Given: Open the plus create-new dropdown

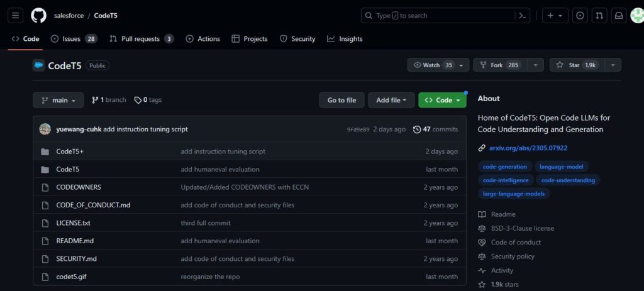Looking at the screenshot, I should click(555, 16).
